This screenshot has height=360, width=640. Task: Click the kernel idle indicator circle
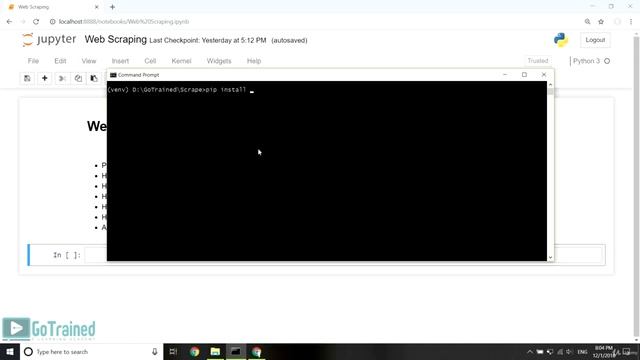point(607,61)
